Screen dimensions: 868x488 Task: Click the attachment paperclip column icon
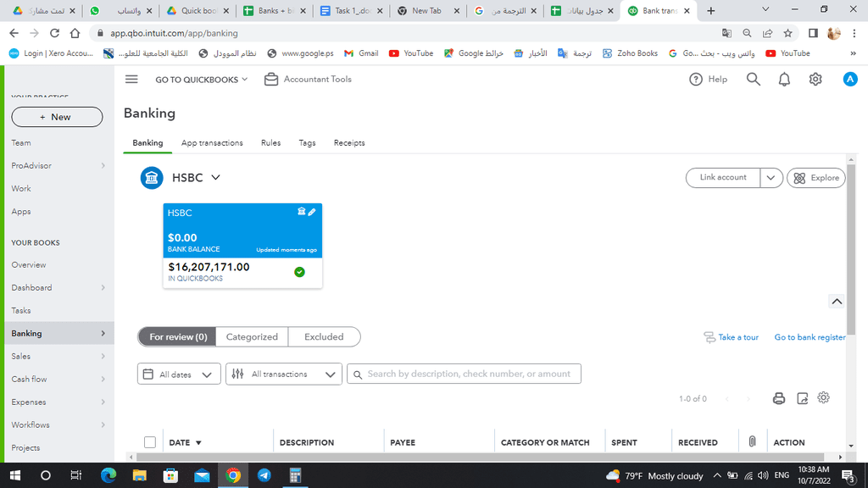click(752, 441)
